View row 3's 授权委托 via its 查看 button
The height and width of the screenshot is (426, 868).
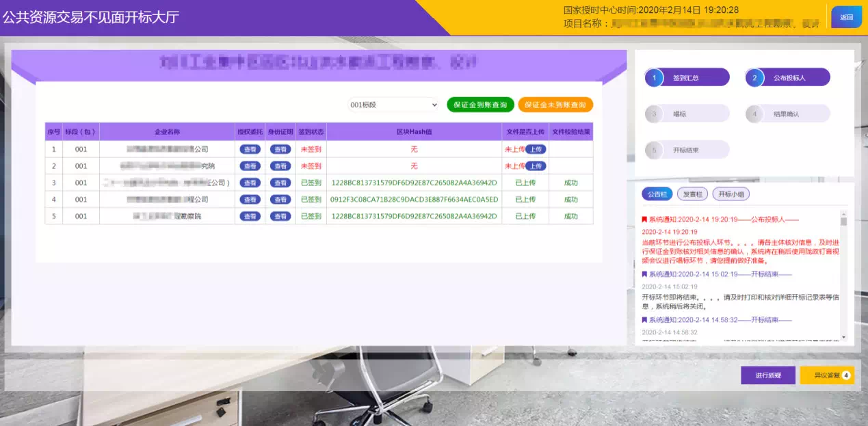(249, 183)
